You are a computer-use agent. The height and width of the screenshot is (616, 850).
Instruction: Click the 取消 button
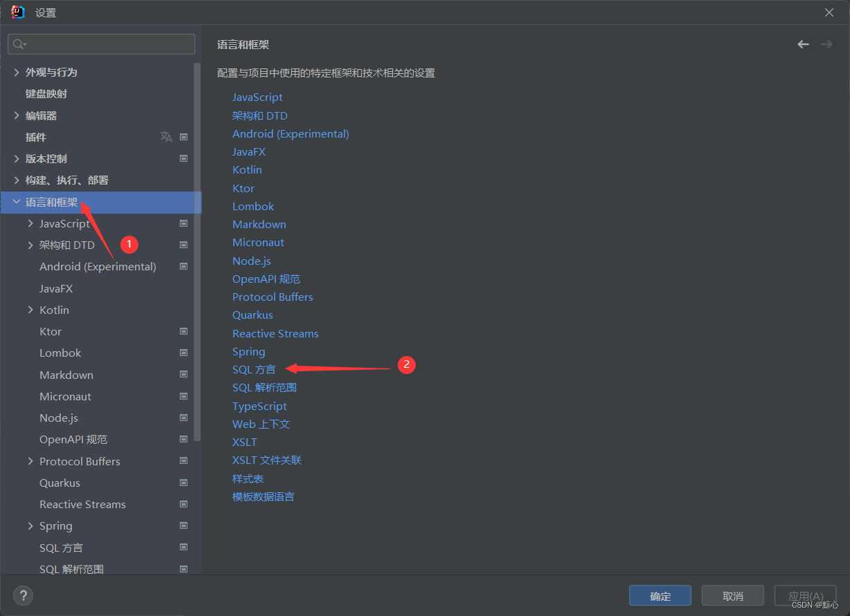[732, 595]
